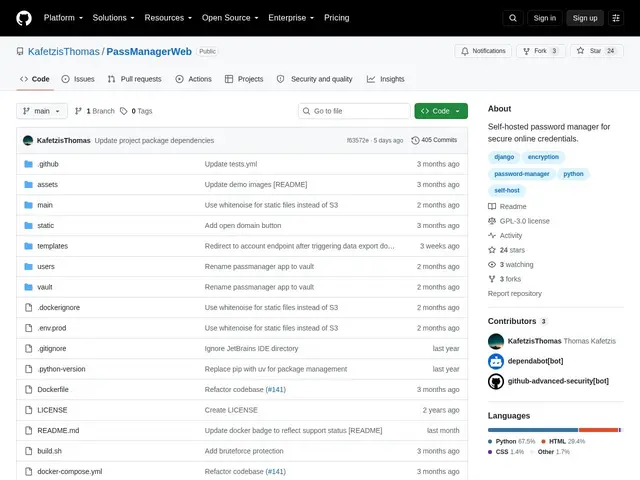Click the python topic tag
Screen dimensions: 640x480
[573, 174]
